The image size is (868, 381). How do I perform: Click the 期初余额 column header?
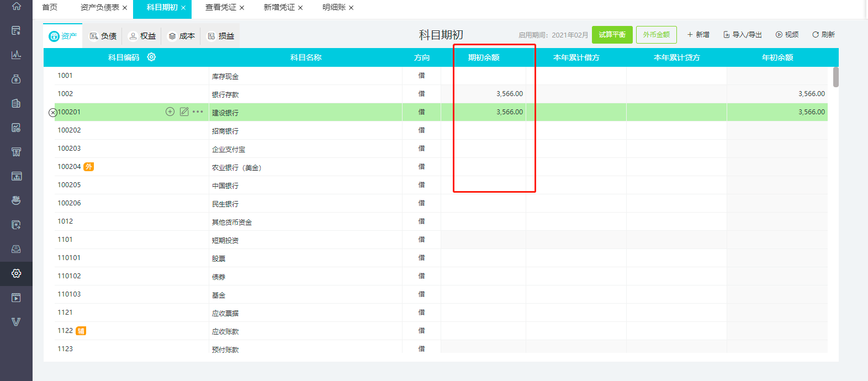(x=484, y=57)
